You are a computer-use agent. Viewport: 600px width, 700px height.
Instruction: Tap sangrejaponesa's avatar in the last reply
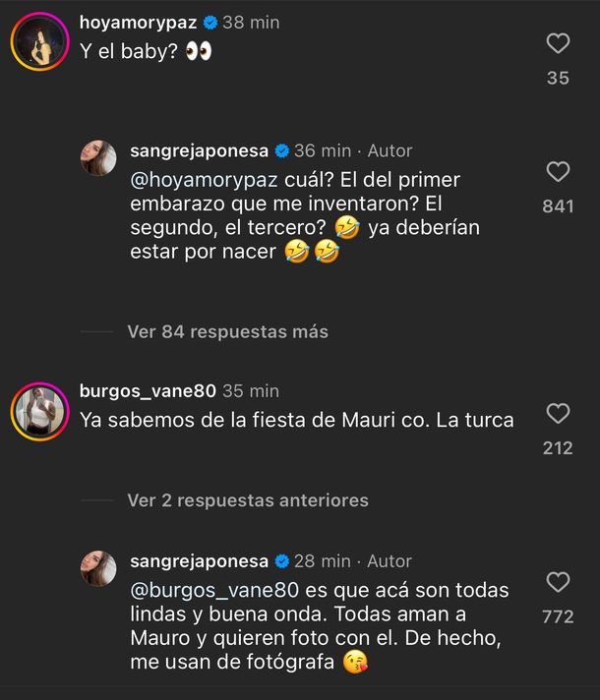(98, 568)
